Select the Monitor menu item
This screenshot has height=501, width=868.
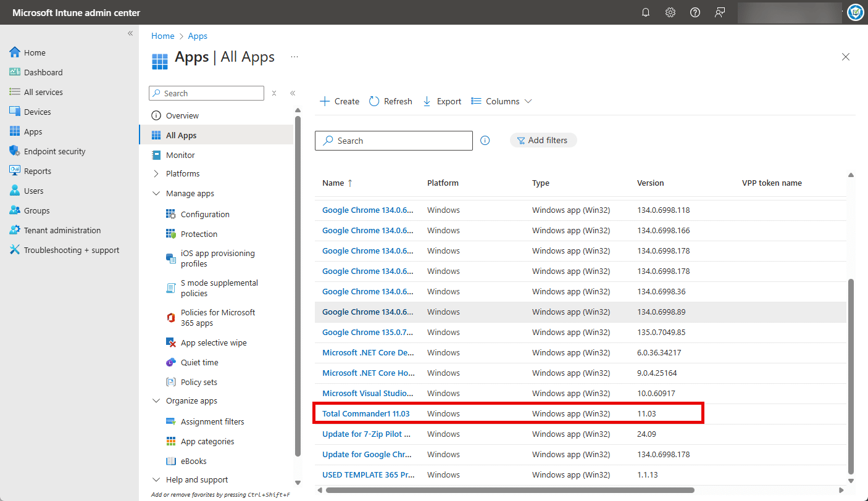tap(180, 155)
